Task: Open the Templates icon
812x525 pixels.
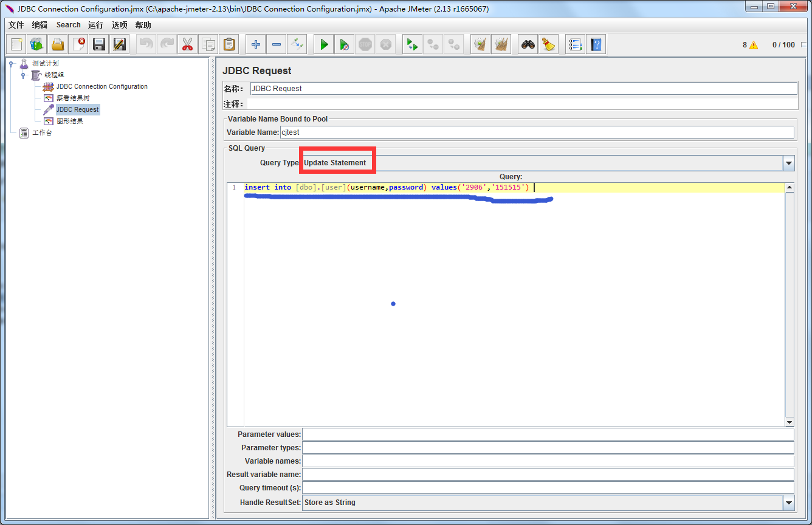Action: tap(37, 44)
